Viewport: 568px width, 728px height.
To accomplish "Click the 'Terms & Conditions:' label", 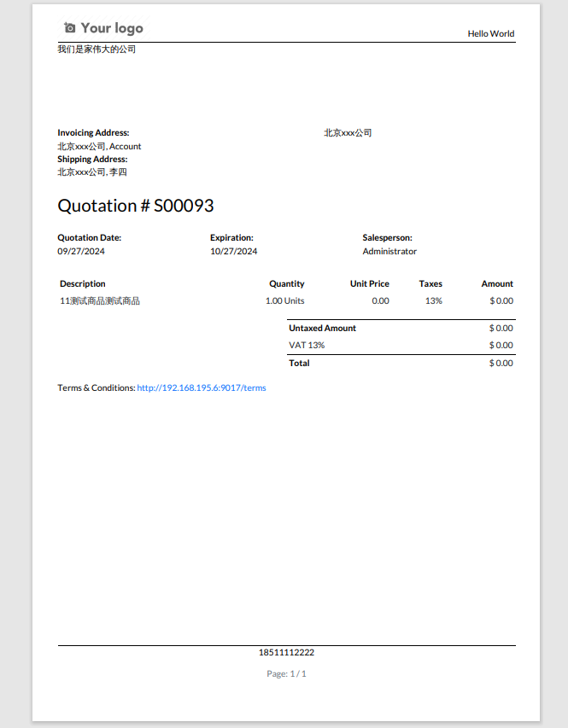I will [x=97, y=387].
